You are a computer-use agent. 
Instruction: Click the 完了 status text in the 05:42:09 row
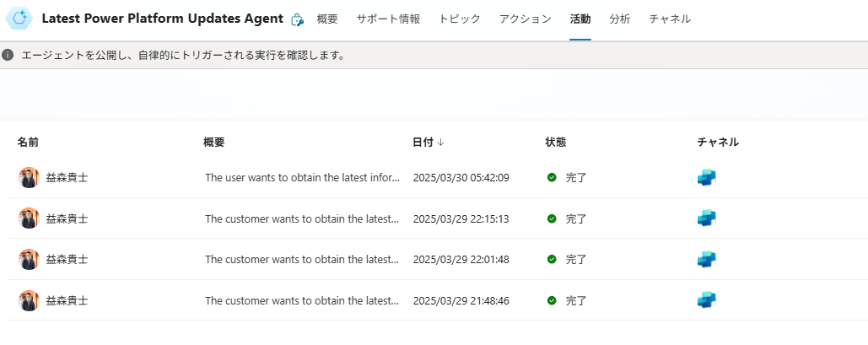pyautogui.click(x=575, y=178)
